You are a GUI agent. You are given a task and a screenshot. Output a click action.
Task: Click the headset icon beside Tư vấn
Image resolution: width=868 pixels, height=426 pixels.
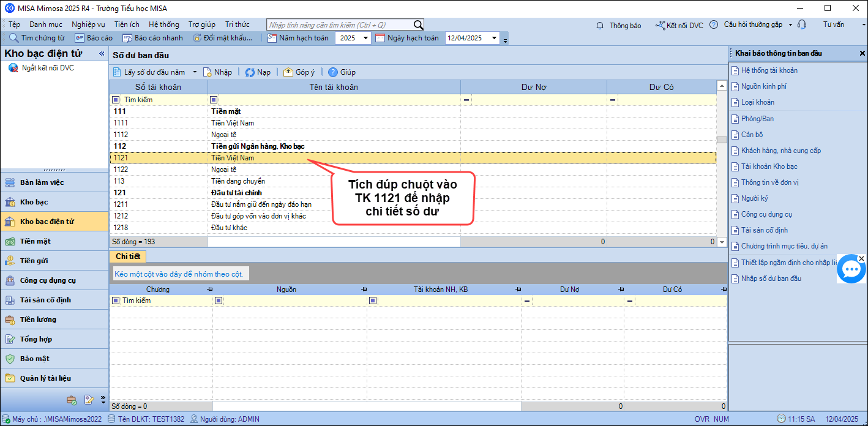803,25
